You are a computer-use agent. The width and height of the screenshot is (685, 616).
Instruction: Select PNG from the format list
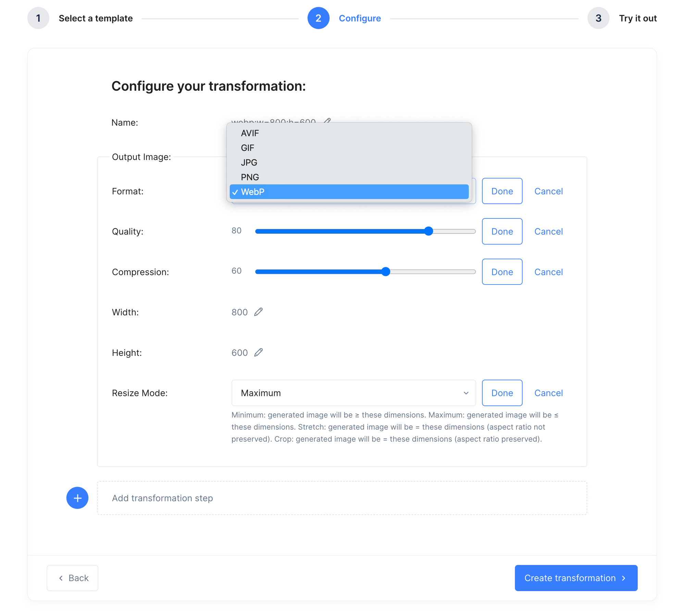pos(250,177)
